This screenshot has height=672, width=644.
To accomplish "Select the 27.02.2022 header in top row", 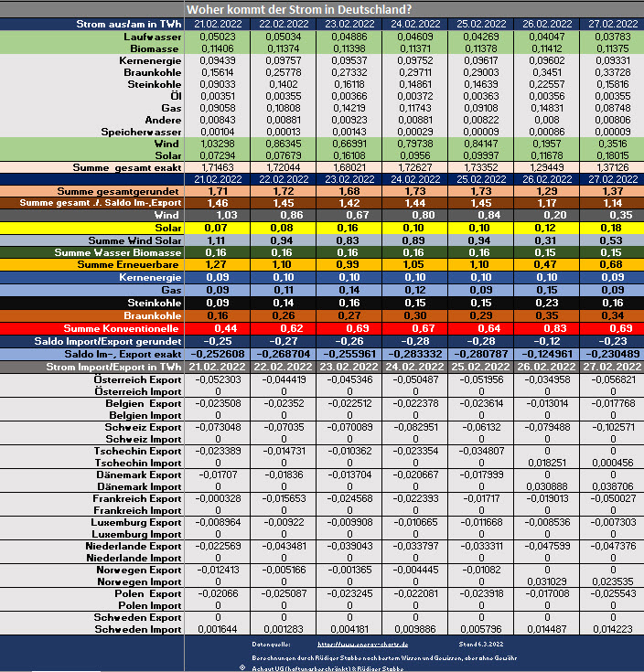I will tap(613, 24).
